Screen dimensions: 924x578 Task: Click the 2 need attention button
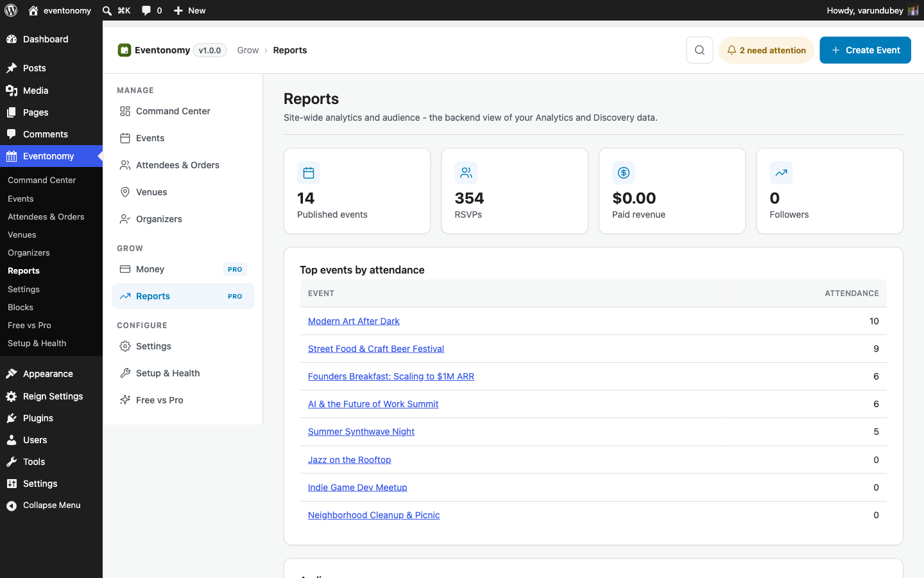(x=766, y=50)
